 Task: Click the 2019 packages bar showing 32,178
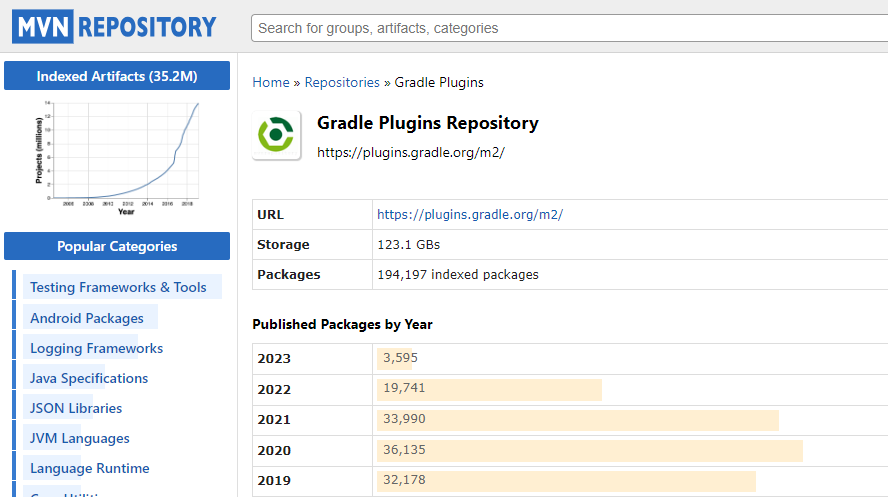click(566, 480)
